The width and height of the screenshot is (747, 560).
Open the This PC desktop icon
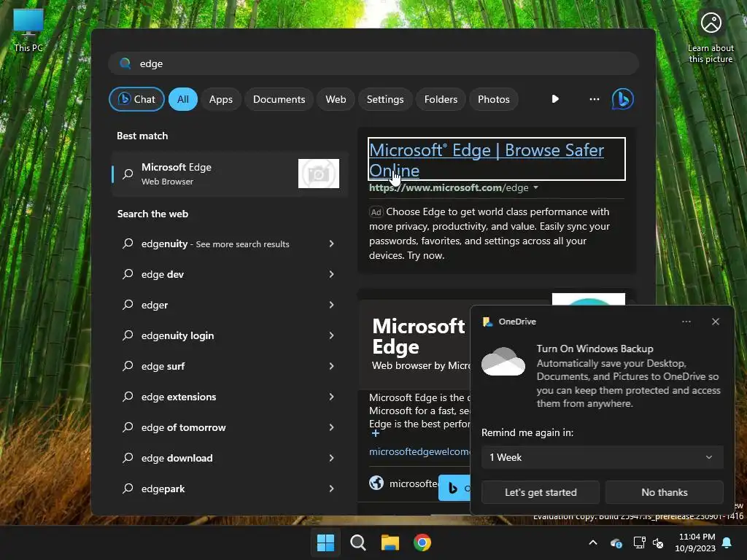[x=28, y=29]
